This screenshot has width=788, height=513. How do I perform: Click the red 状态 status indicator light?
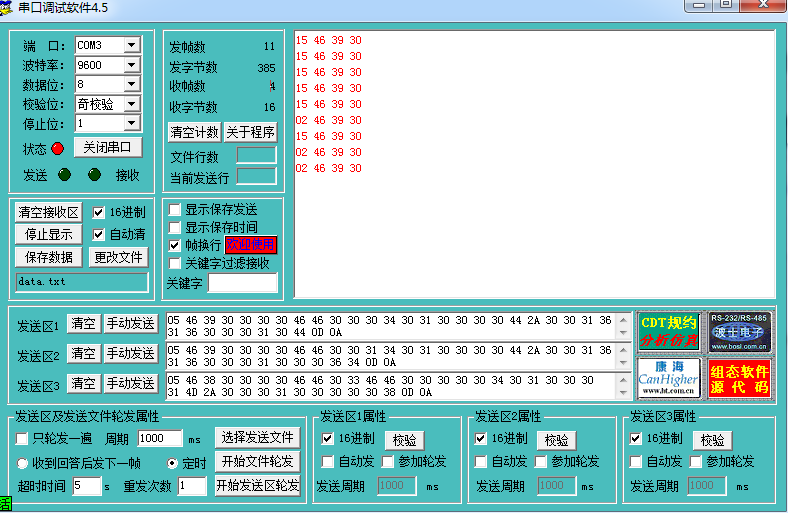57,149
